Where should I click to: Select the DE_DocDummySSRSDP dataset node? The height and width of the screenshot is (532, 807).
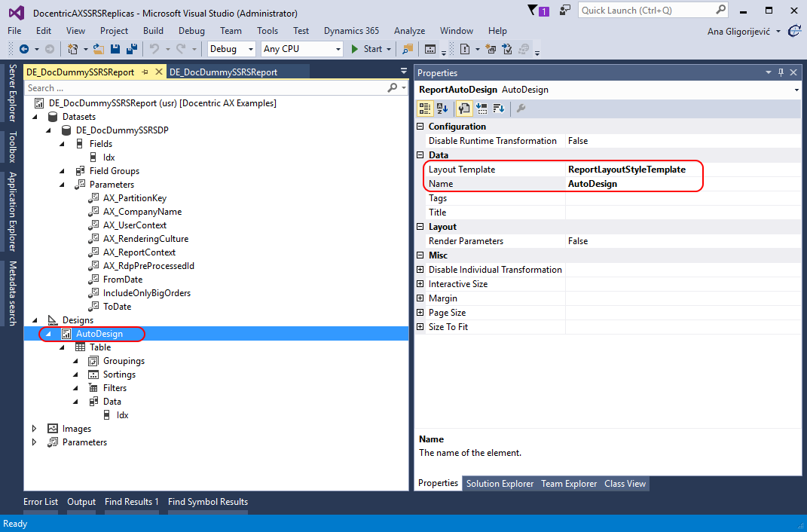pyautogui.click(x=122, y=130)
